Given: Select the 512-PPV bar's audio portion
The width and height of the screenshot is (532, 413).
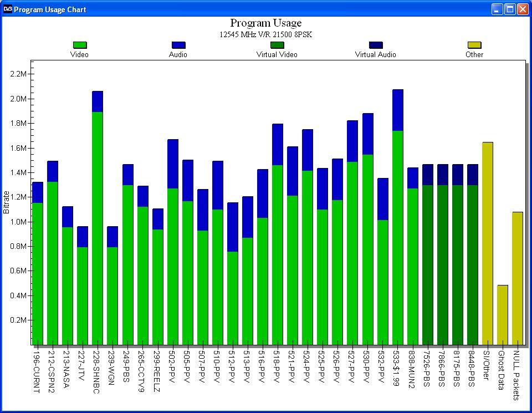Looking at the screenshot, I should [233, 227].
